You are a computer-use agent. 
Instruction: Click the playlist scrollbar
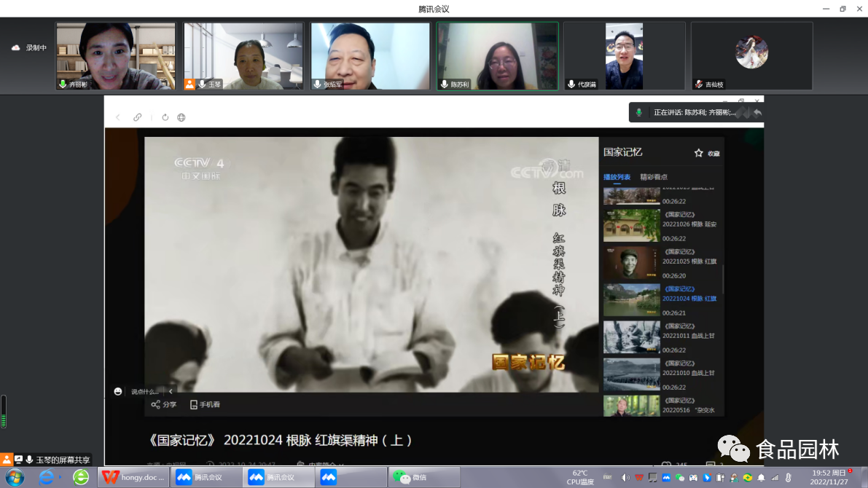tap(723, 280)
